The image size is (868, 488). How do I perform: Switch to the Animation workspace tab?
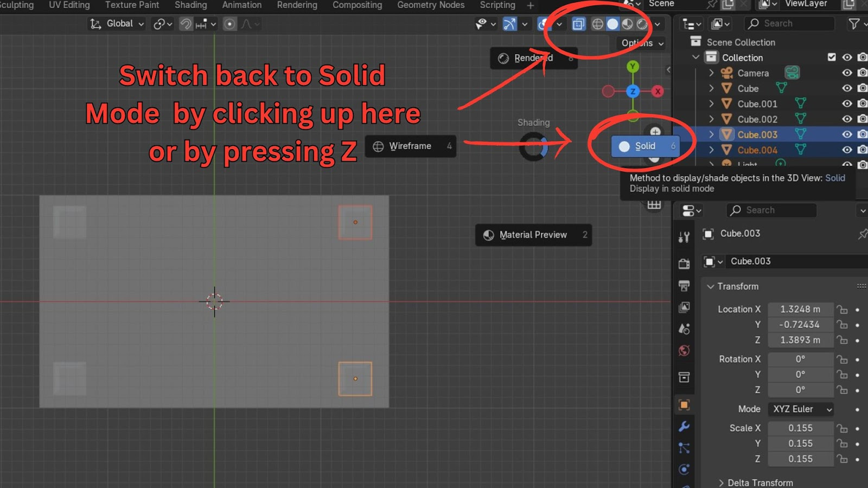(x=242, y=5)
